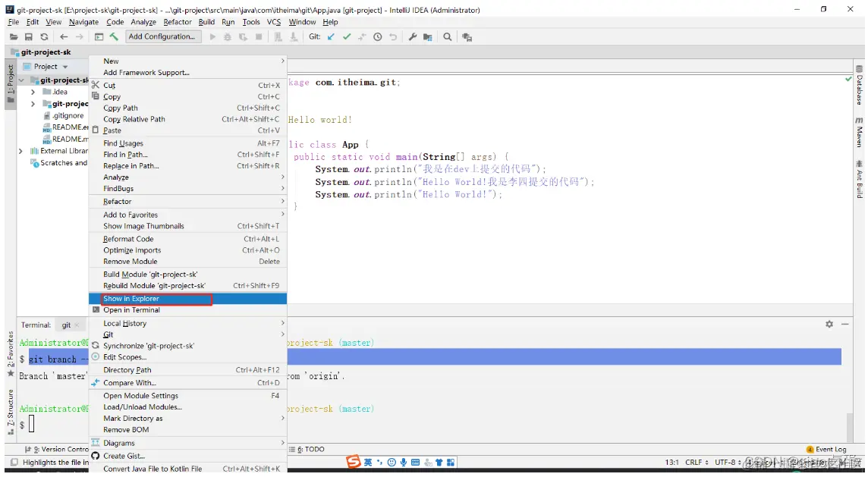868x477 pixels.
Task: Select Open in Terminal
Action: pyautogui.click(x=187, y=310)
